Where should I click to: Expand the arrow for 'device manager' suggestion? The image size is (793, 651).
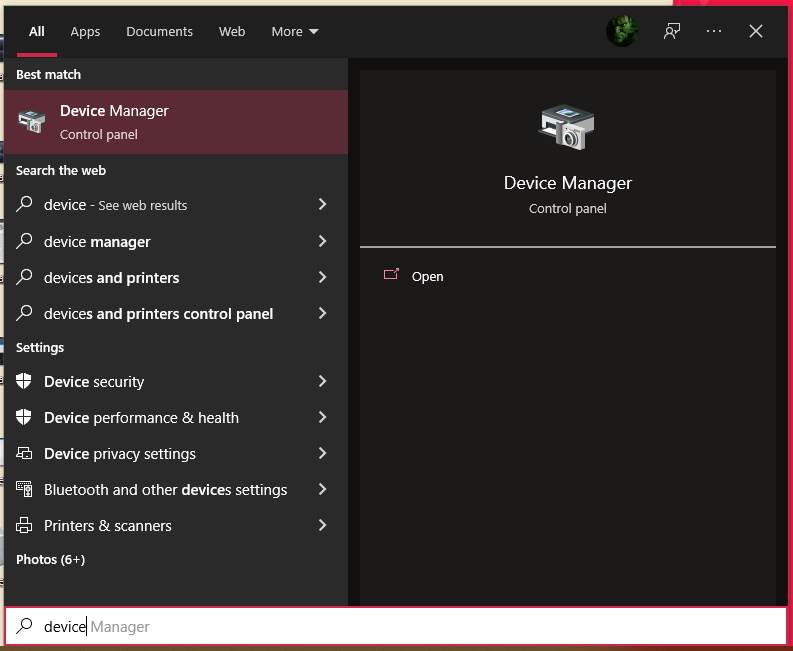[322, 241]
